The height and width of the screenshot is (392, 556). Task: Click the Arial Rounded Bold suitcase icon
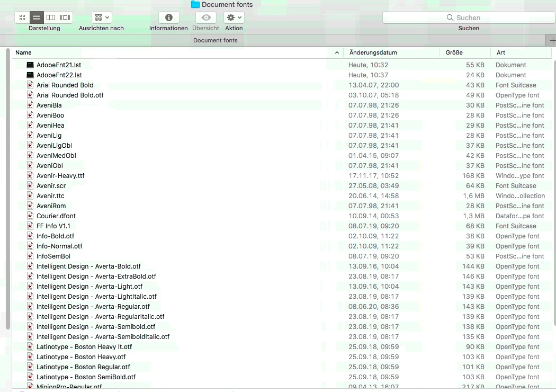30,85
